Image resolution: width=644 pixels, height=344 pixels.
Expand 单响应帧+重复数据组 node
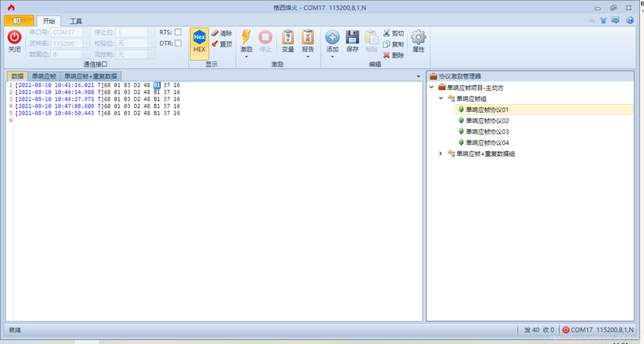click(441, 153)
